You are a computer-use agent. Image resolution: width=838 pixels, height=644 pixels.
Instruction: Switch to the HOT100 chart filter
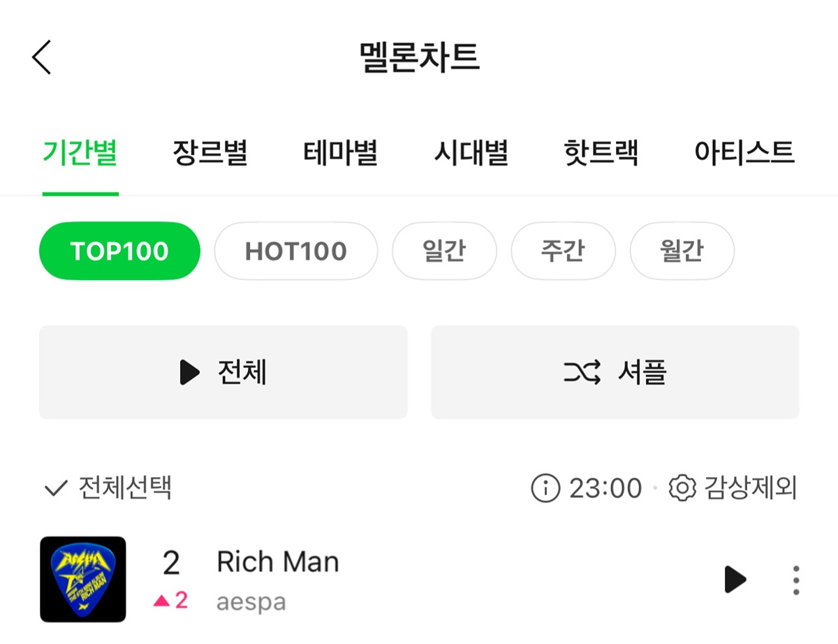295,251
